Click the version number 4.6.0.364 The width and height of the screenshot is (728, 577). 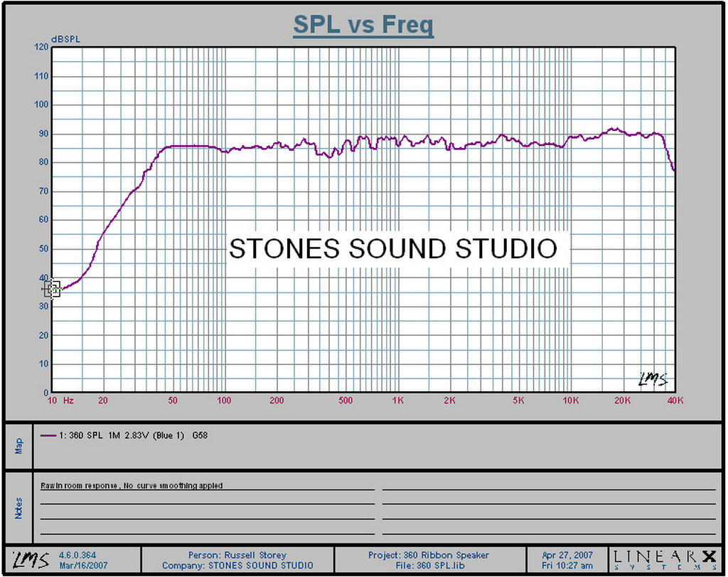[x=77, y=555]
